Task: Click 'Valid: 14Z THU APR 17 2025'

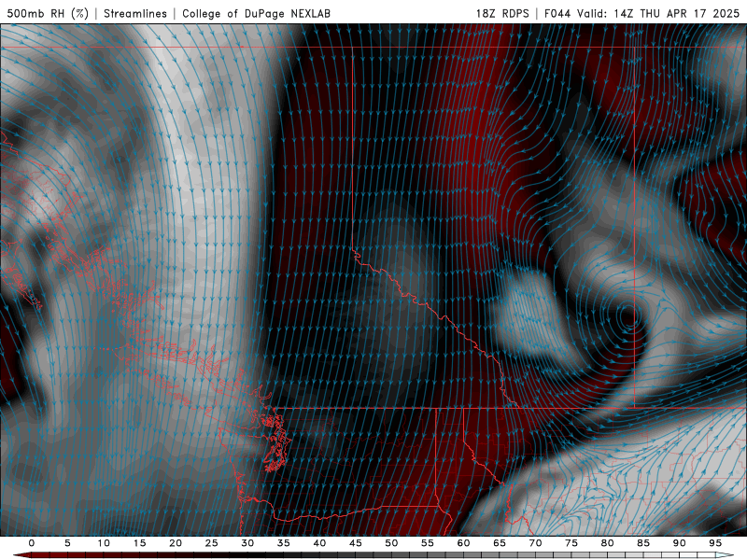Action: pos(658,13)
